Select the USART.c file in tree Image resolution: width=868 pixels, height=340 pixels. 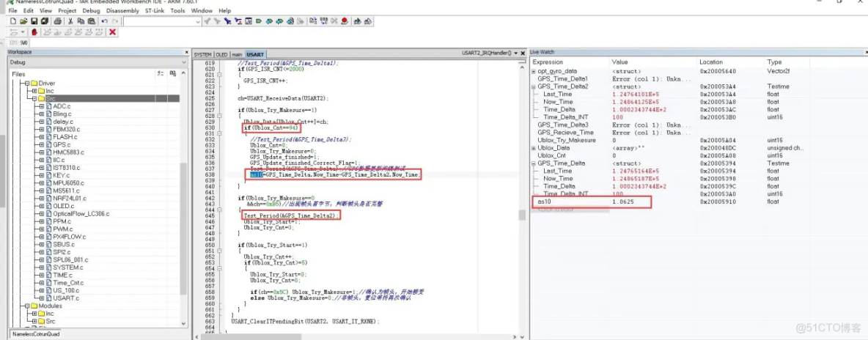coord(66,298)
